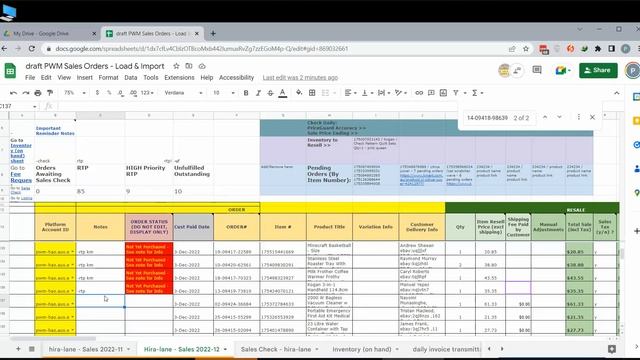Open more number formats 123 dropdown
Viewport: 640px width, 360px height.
tap(147, 93)
